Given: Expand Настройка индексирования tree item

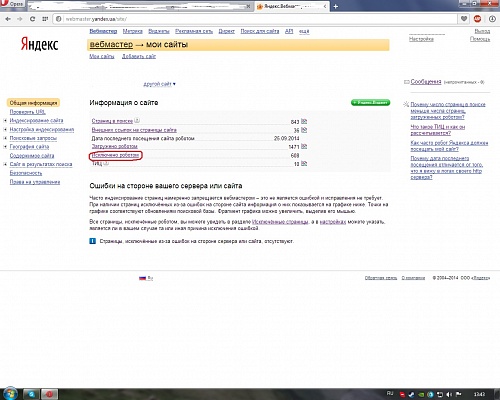Looking at the screenshot, I should [x=5, y=129].
